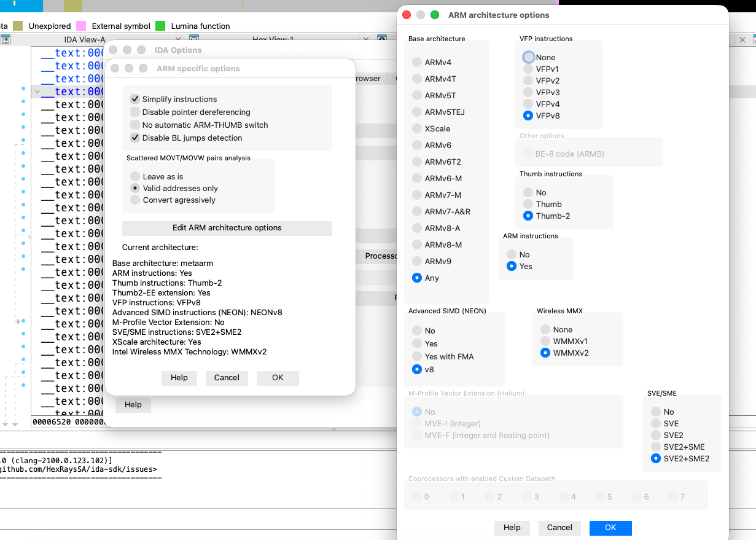Select SVE2+SME2 under SVE/SME
This screenshot has width=756, height=540.
[x=656, y=458]
